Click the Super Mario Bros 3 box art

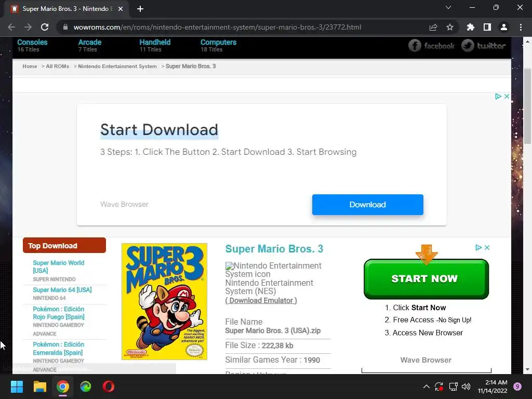point(164,301)
